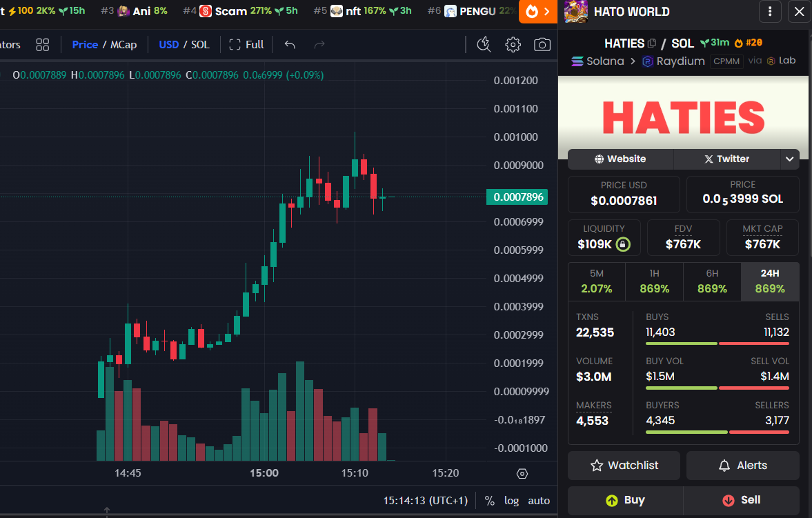Open trending token #6 PENGU
This screenshot has width=812, height=518.
473,11
